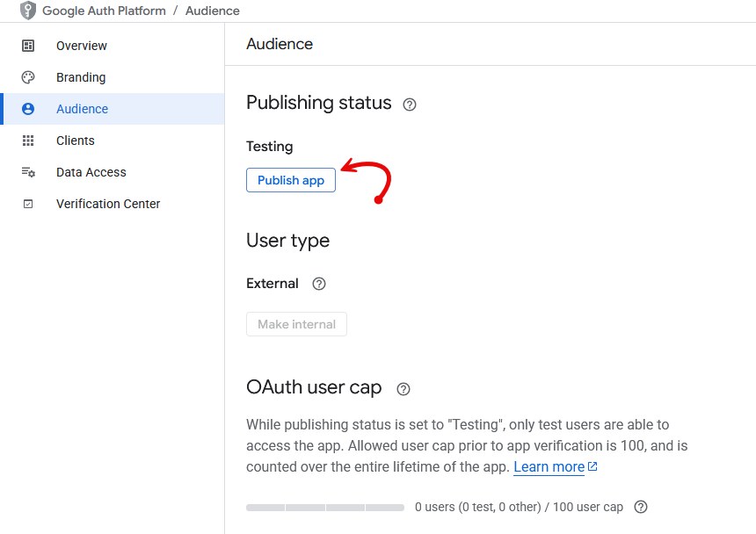
Task: Click the Verification Center checkbox icon
Action: (28, 204)
